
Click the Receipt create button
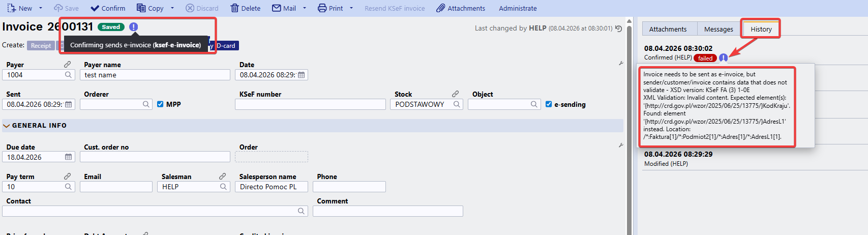click(x=41, y=46)
